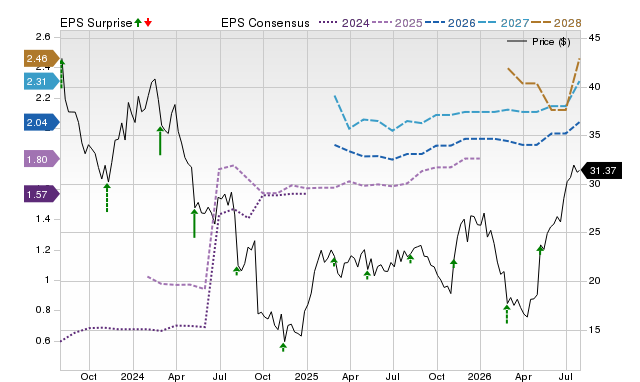Select the solid green surprise arrow in May 2024
The width and height of the screenshot is (640, 382).
194,223
